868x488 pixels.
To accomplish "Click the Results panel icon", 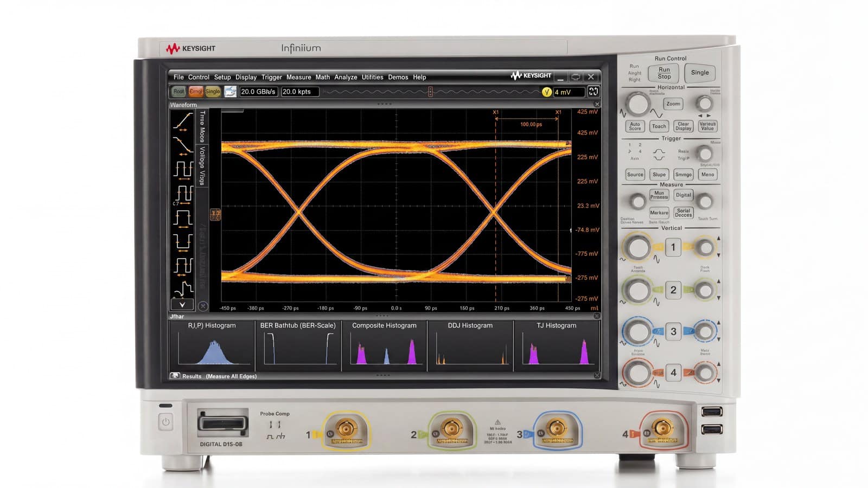I will click(175, 376).
